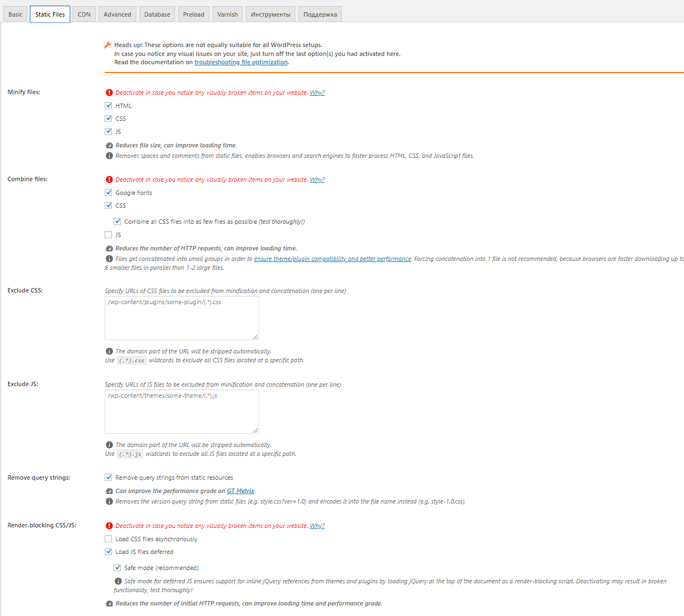
Task: Open the GT Metrix link
Action: 240,491
